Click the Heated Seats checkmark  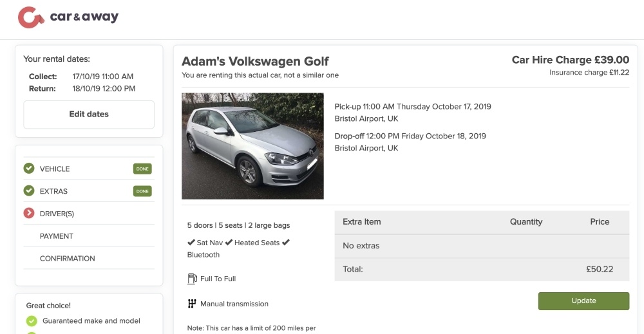point(229,243)
